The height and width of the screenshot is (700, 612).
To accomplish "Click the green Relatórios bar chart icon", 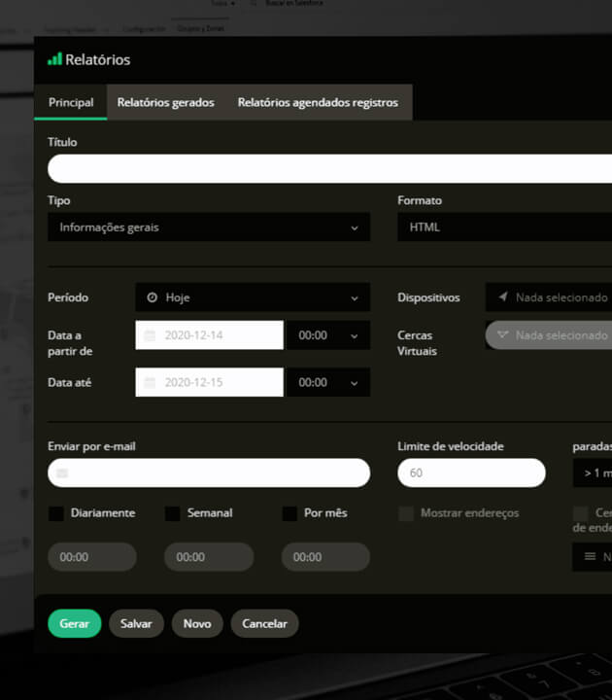I will tap(54, 59).
